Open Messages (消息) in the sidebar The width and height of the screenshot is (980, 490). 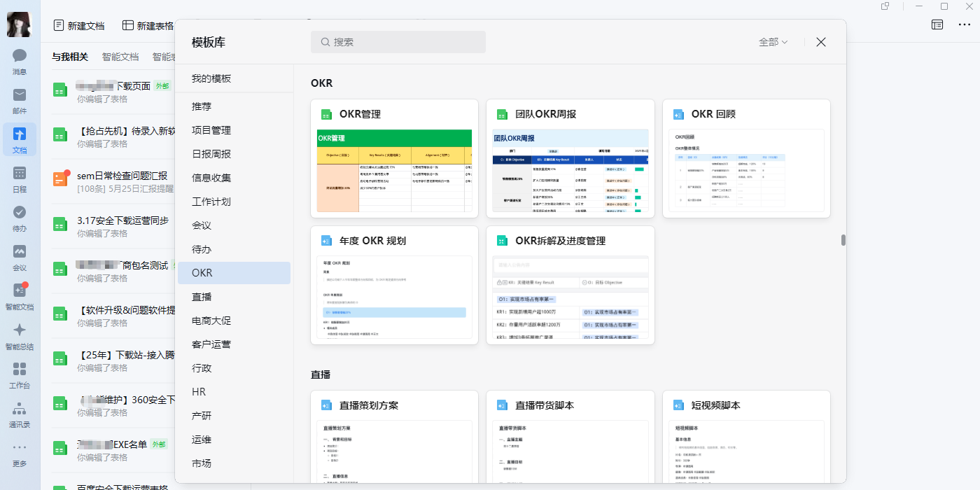point(20,62)
